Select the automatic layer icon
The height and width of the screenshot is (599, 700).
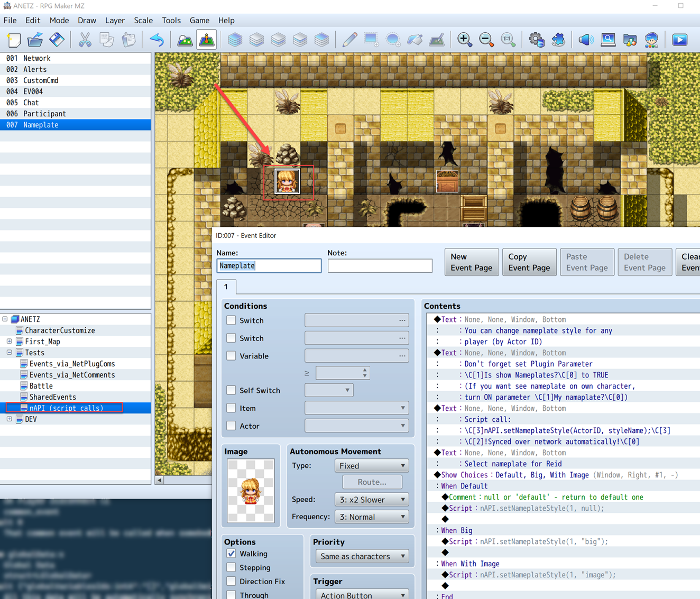[x=235, y=40]
